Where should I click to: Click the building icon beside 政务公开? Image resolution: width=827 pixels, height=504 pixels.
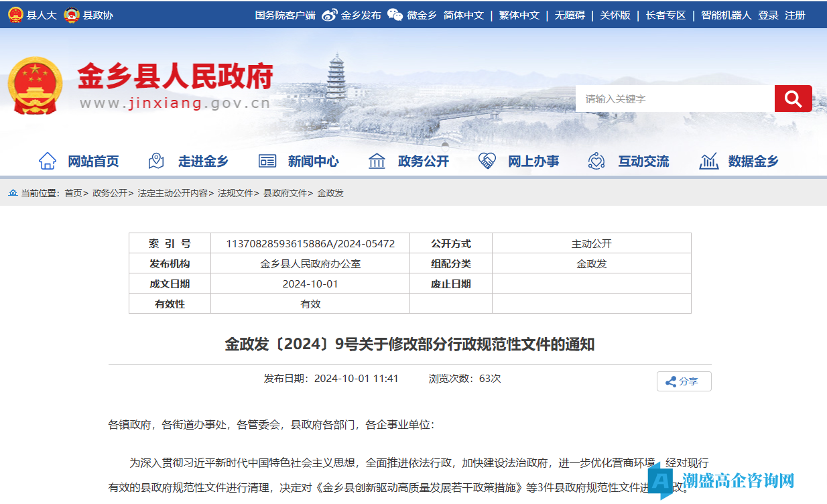[377, 161]
